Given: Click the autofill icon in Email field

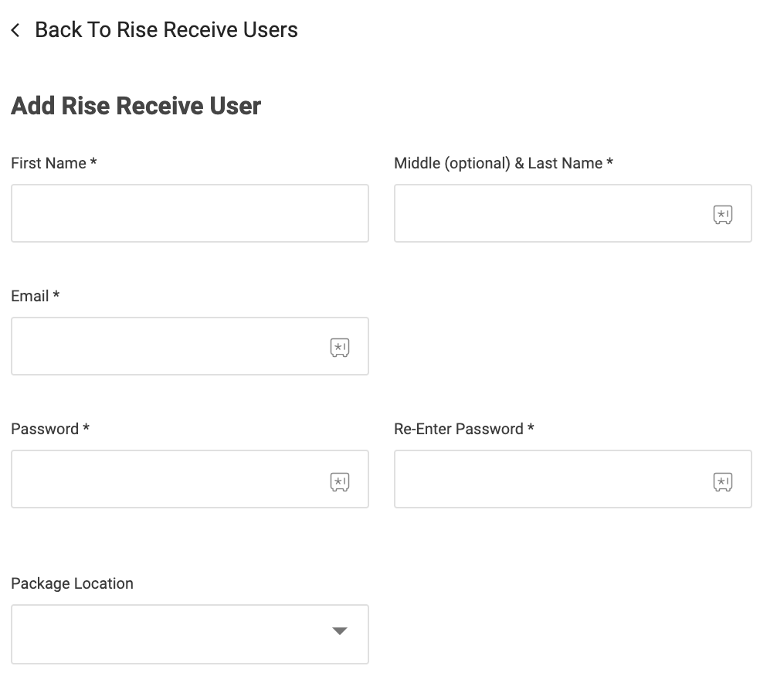Looking at the screenshot, I should [x=340, y=348].
